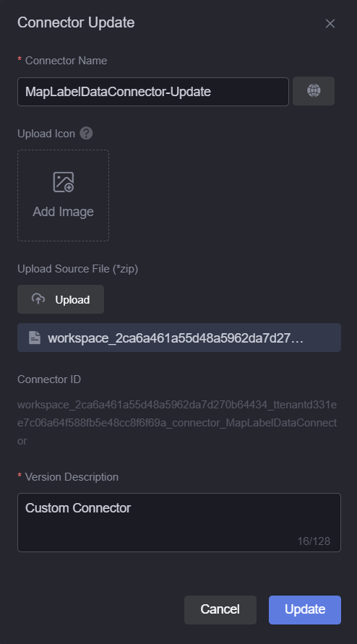Screen dimensions: 357x644
Task: Click the Connector Name field label
Action: (66, 61)
